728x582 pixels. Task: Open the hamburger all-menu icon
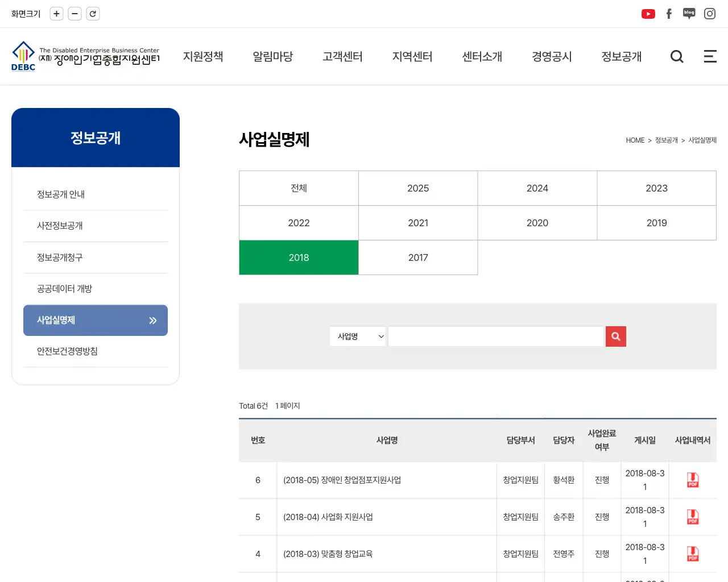point(710,56)
